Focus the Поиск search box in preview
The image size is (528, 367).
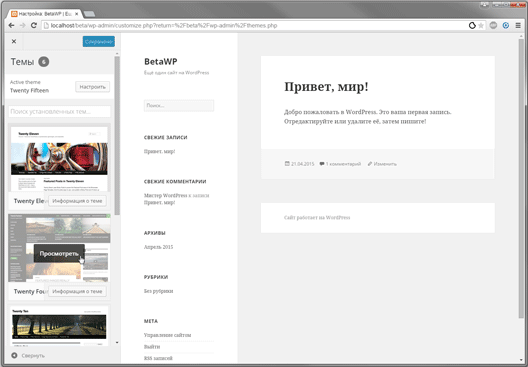(x=179, y=105)
